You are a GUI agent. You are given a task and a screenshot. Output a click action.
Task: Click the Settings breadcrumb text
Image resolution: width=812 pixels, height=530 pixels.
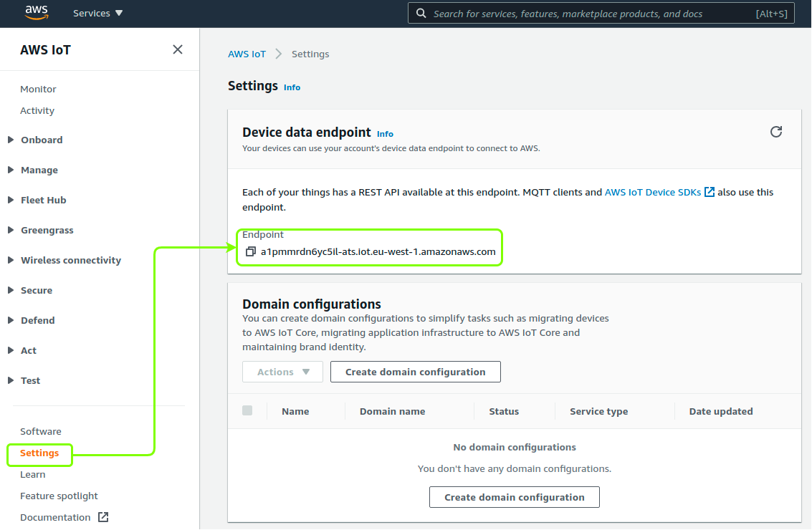[x=310, y=54]
